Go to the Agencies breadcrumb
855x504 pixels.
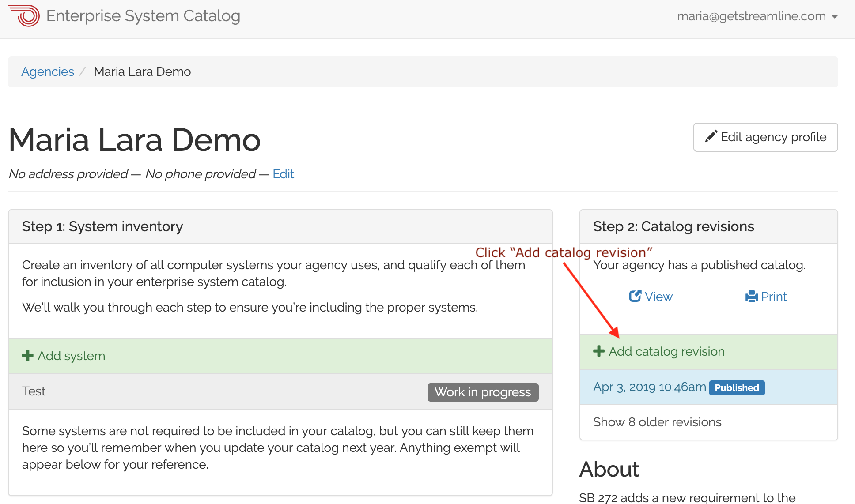pos(48,71)
